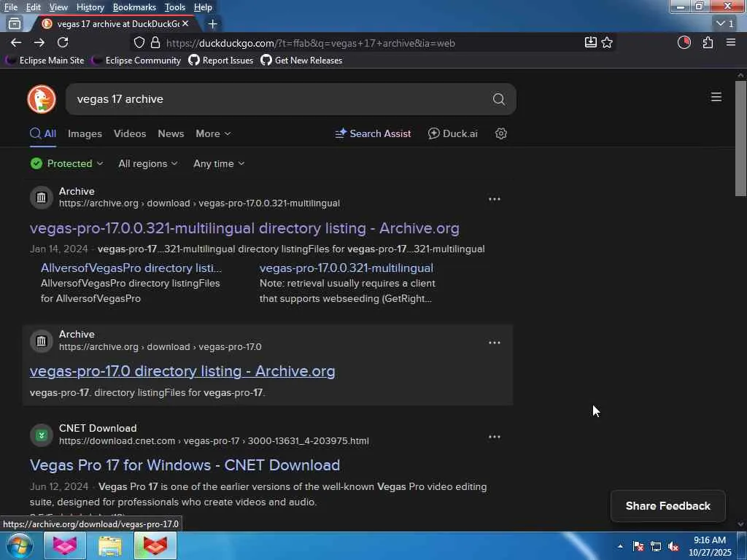The height and width of the screenshot is (560, 747).
Task: Go forward one page
Action: (x=39, y=43)
